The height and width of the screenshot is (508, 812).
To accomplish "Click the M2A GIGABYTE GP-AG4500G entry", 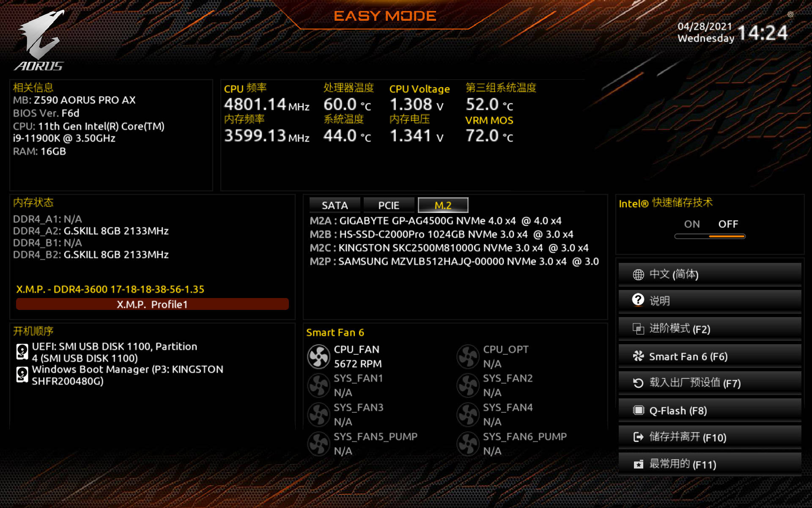I will pyautogui.click(x=436, y=221).
